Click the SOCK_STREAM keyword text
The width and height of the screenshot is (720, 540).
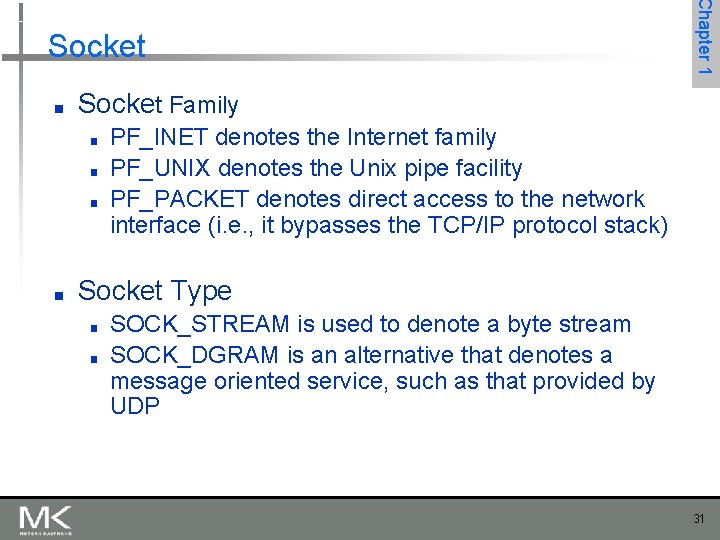200,324
